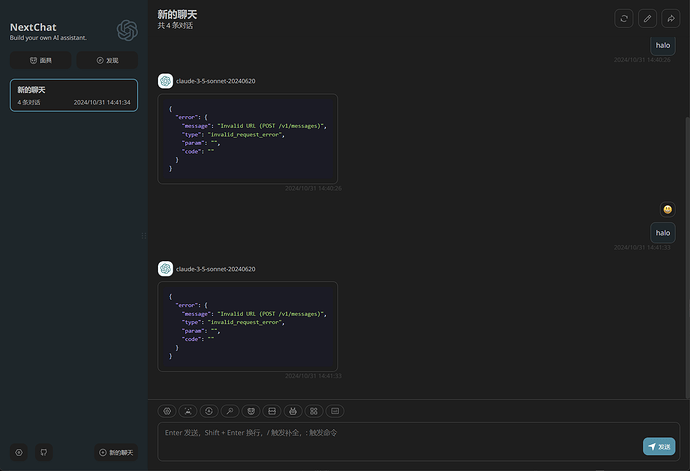Edit chat title with pencil icon

647,18
